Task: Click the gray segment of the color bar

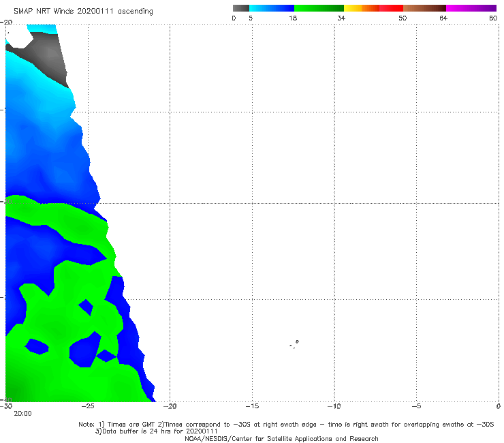Action: (240, 8)
